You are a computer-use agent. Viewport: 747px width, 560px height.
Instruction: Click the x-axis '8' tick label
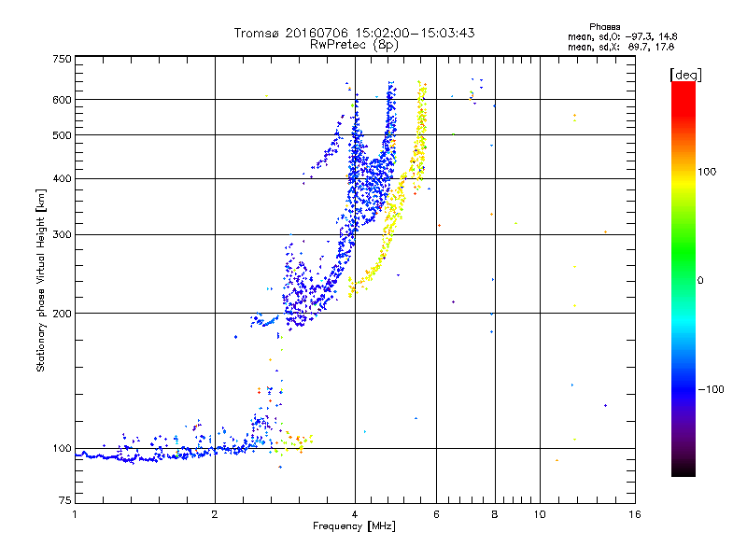[x=495, y=514]
